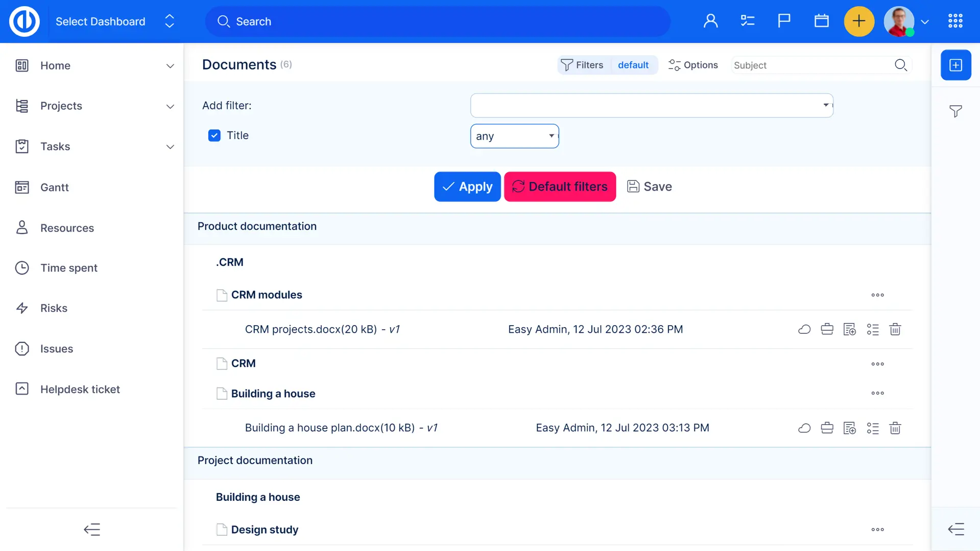Open three-dot menu for CRM modules
The width and height of the screenshot is (980, 551).
click(x=877, y=295)
